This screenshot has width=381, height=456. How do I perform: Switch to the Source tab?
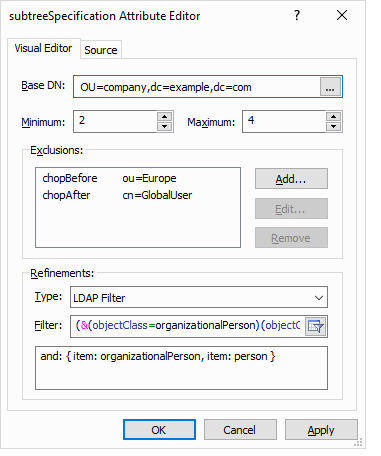(x=101, y=50)
